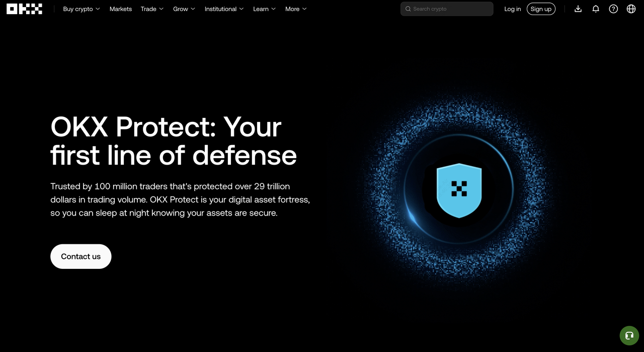Open the Learn dropdown menu
Image resolution: width=644 pixels, height=352 pixels.
[x=264, y=9]
